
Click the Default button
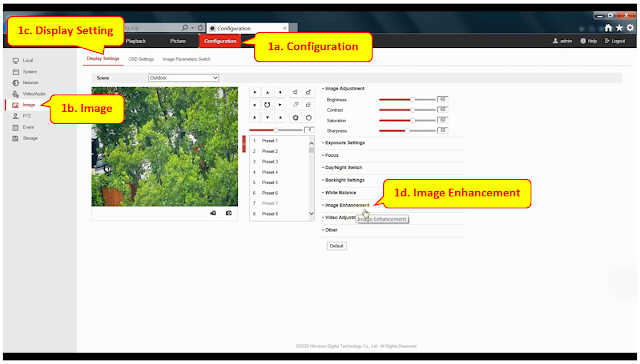337,246
